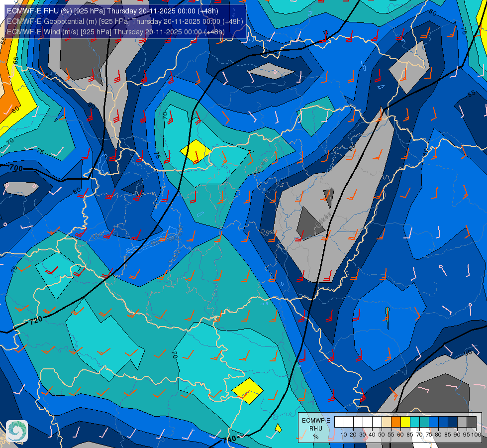The width and height of the screenshot is (487, 448).
Task: Click the legend tick label 10
Action: (344, 435)
